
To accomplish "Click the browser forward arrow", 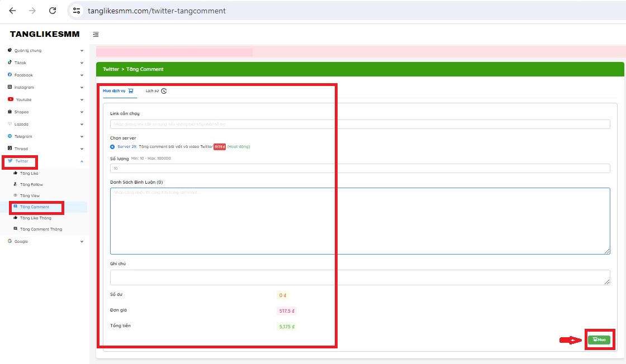I will point(32,11).
